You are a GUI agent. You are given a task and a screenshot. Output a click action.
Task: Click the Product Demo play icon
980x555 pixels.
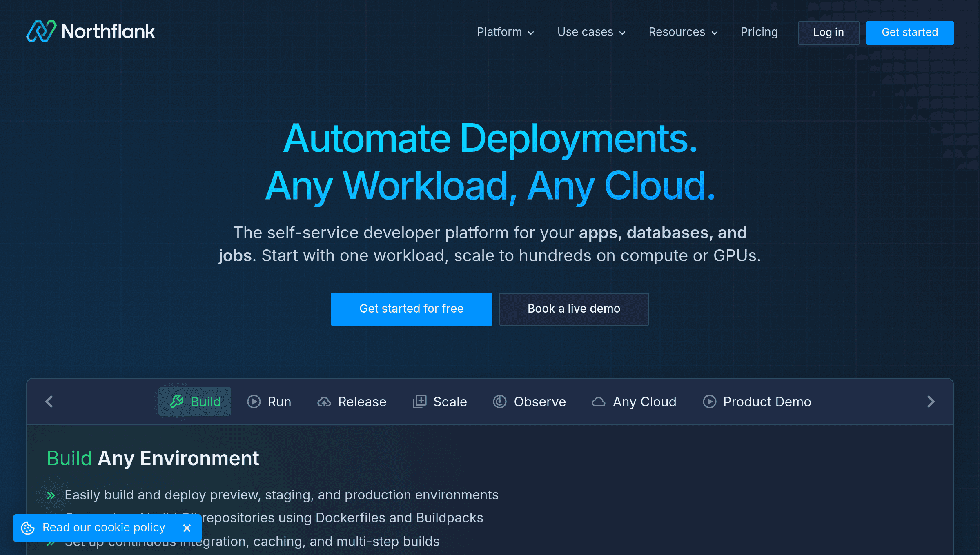click(x=709, y=402)
